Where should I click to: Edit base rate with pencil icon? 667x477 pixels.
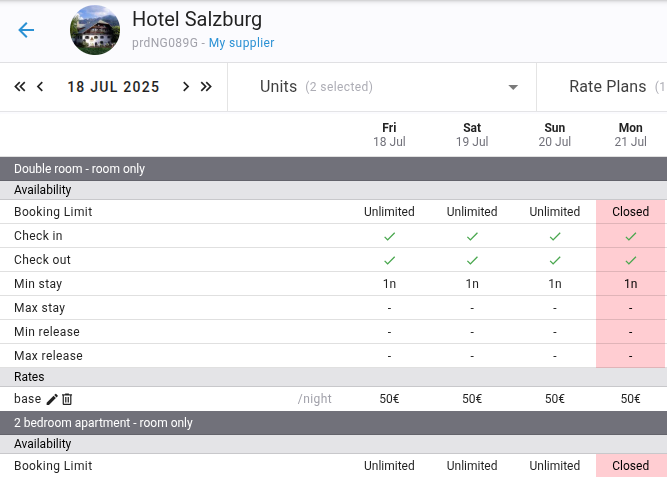click(x=52, y=399)
